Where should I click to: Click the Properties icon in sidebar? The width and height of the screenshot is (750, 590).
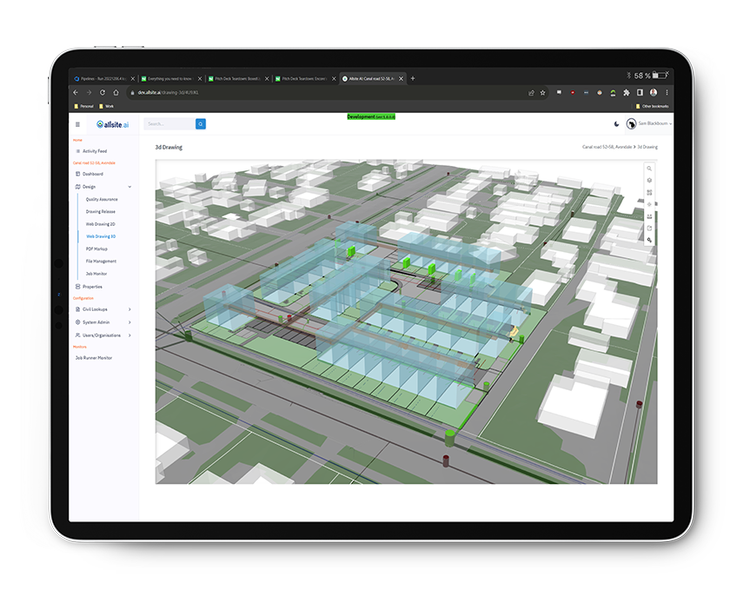(78, 286)
